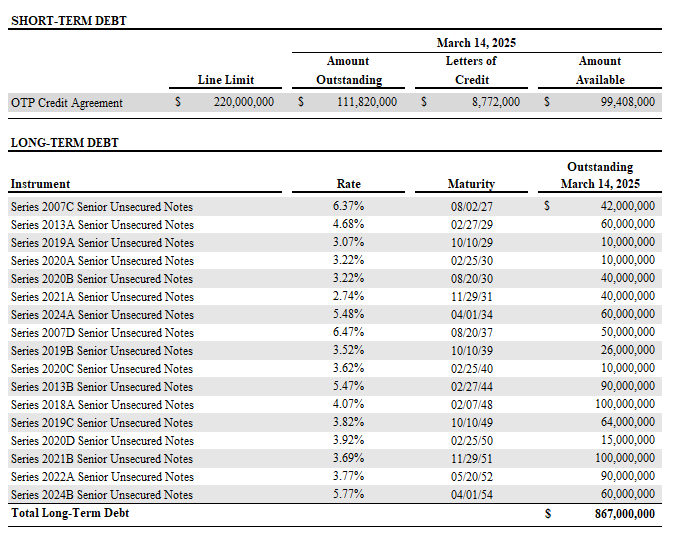Click the 5.48% rate for Series 2024A
The width and height of the screenshot is (677, 535).
[348, 315]
